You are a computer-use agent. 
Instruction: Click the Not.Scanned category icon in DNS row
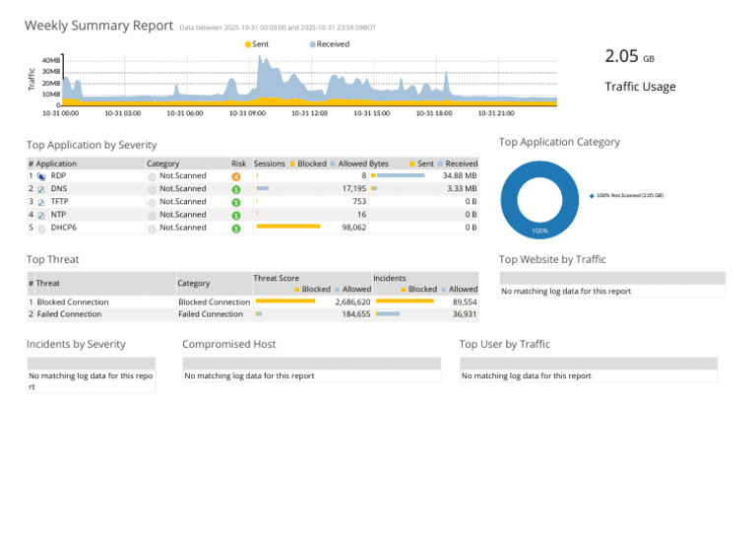(x=152, y=189)
